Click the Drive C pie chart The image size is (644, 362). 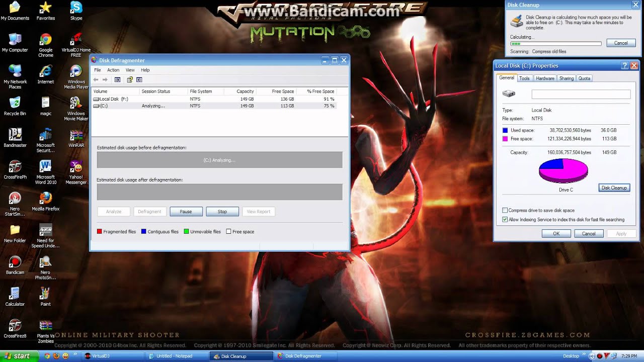coord(563,171)
